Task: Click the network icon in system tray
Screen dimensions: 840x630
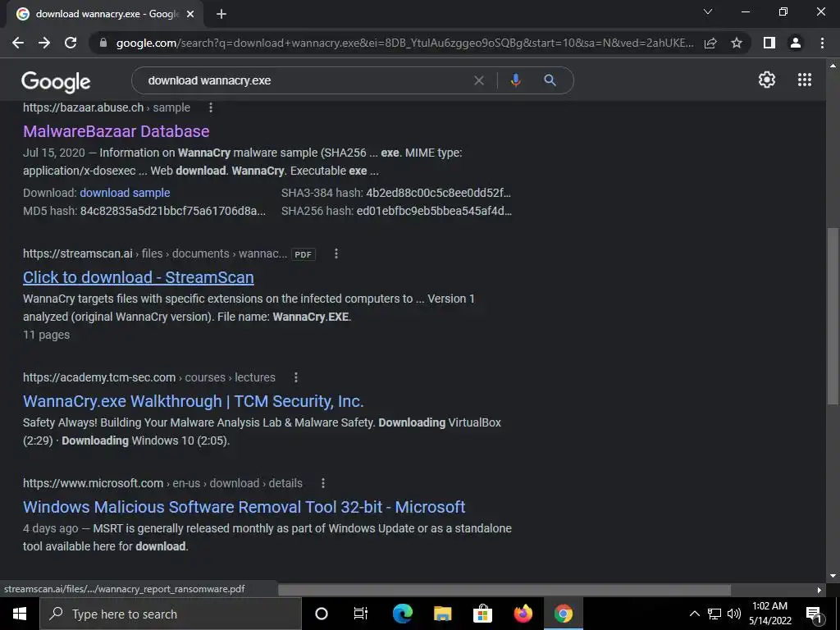Action: [714, 614]
